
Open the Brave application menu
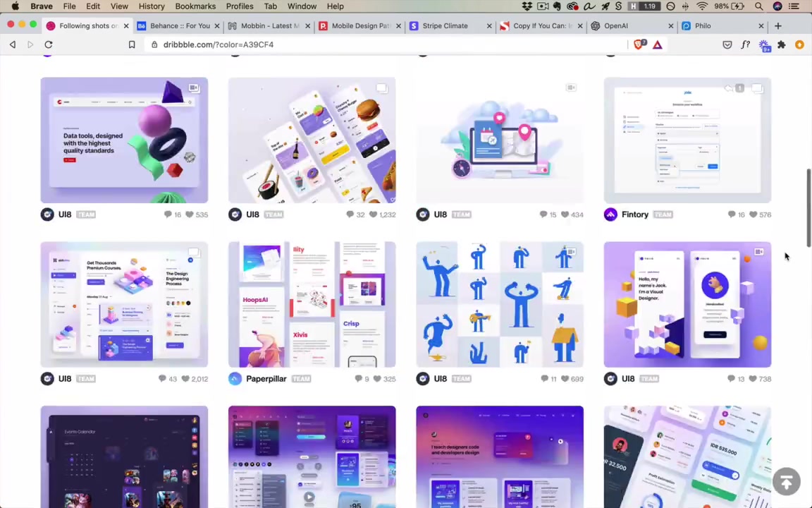click(x=42, y=6)
